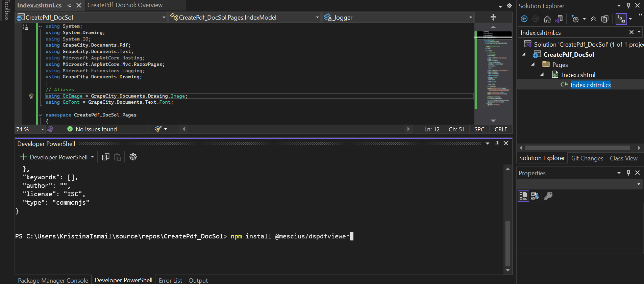Click the Solution Explorer horizontal scrollbar
Viewport: 644px width, 284px height.
(577, 148)
